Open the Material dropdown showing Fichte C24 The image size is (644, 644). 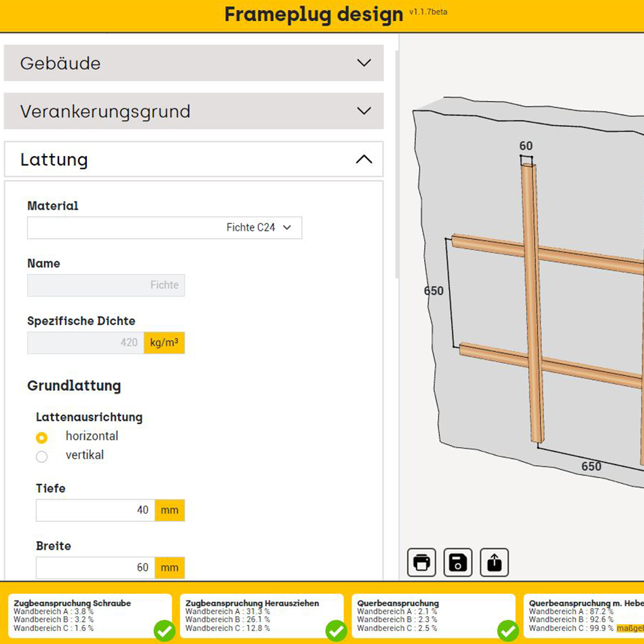click(164, 228)
